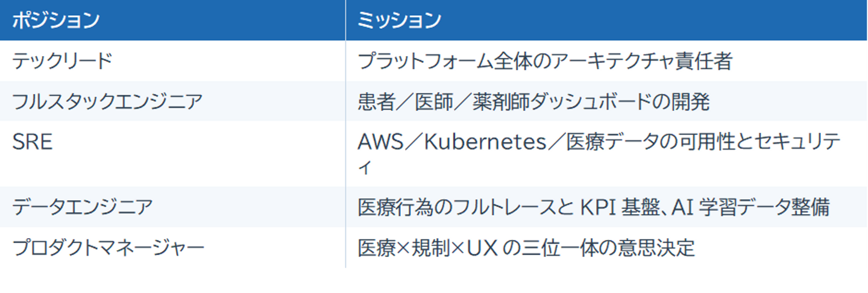Select the フルスタックエンジニア position cell
Viewport: 868px width, 293px height.
point(107,101)
